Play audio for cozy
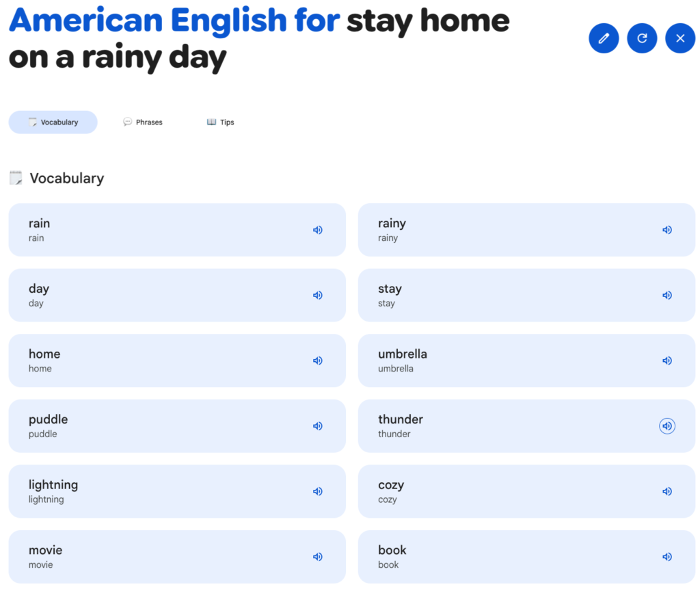Screen dimensions: 700x589 pyautogui.click(x=667, y=491)
